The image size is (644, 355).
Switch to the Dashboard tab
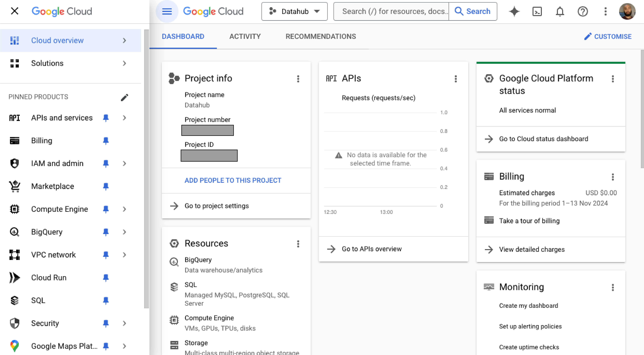[x=183, y=36]
